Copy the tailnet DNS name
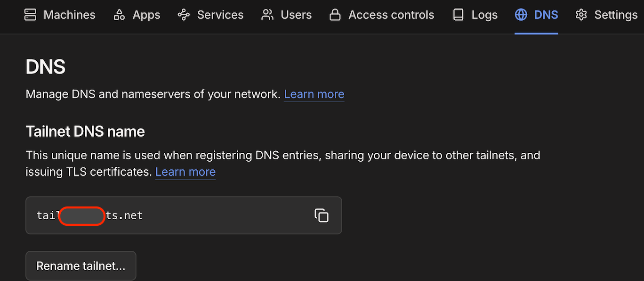Viewport: 644px width, 281px height. (x=322, y=215)
